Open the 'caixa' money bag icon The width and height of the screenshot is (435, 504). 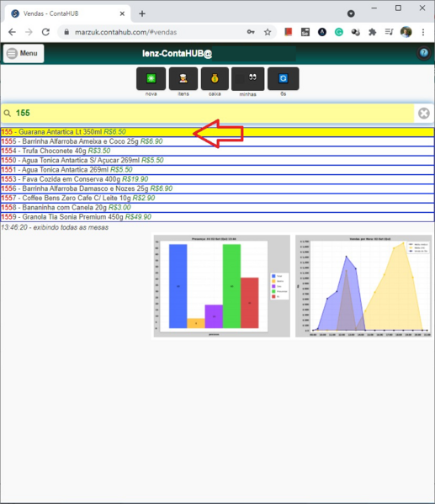(x=215, y=78)
